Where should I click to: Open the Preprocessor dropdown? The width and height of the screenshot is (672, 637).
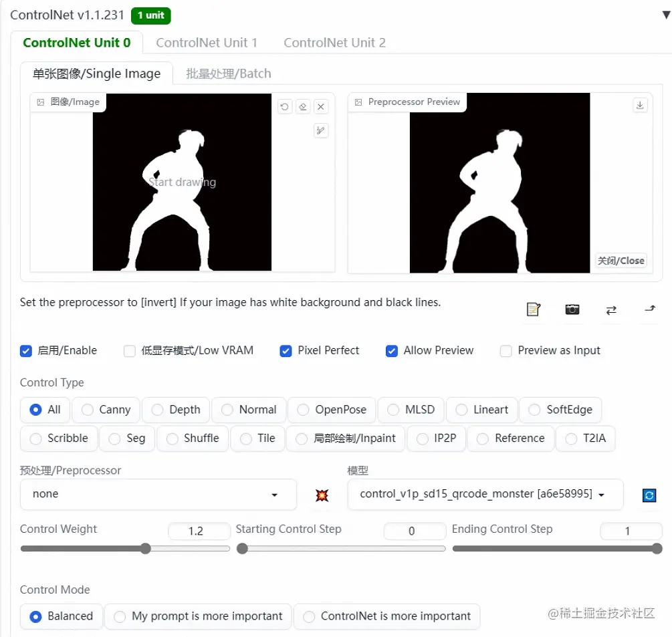click(158, 495)
